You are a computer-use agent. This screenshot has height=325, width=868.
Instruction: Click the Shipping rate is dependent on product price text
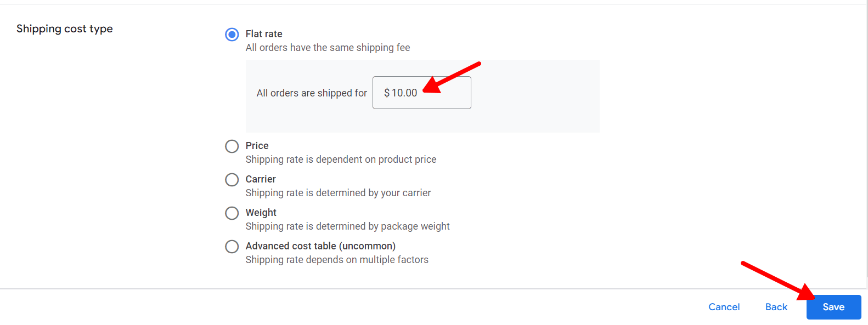[341, 159]
